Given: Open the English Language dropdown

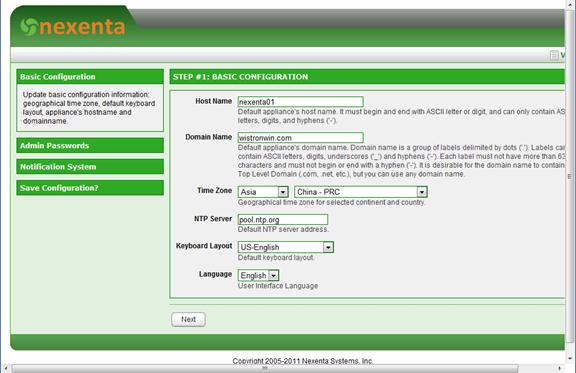Looking at the screenshot, I should coord(258,275).
